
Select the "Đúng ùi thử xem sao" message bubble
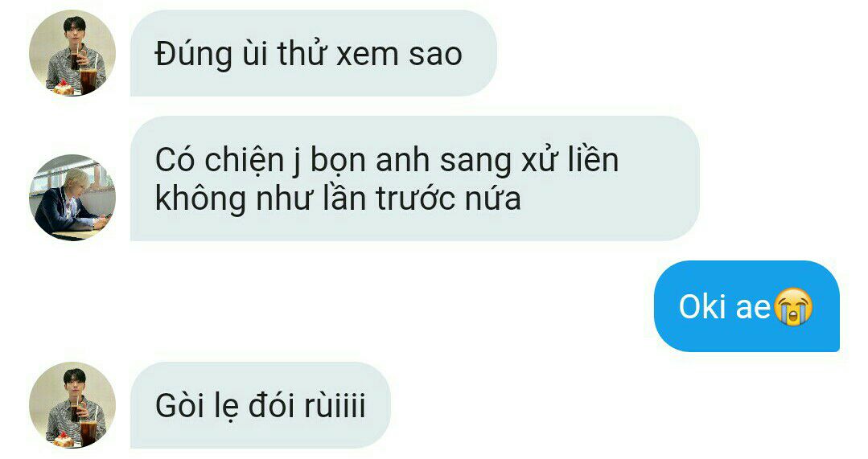[x=313, y=53]
